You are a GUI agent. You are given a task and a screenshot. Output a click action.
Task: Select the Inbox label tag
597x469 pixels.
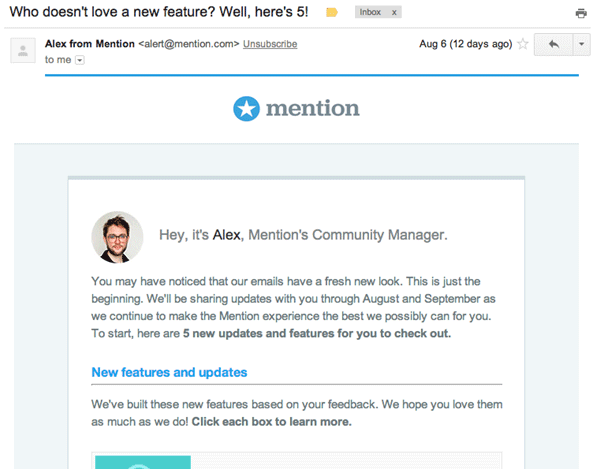point(370,12)
